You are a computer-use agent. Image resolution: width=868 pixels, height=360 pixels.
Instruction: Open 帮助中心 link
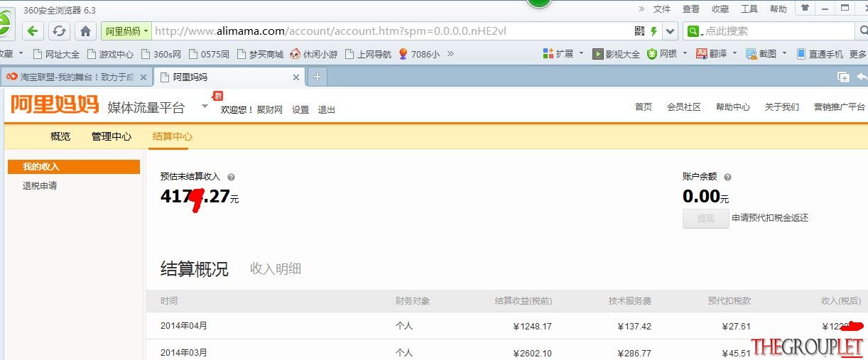(733, 107)
